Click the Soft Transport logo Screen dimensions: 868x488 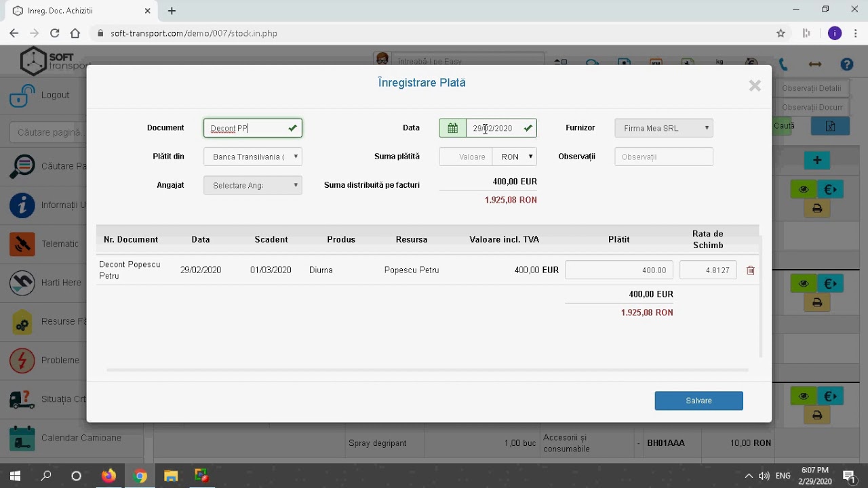pyautogui.click(x=54, y=61)
